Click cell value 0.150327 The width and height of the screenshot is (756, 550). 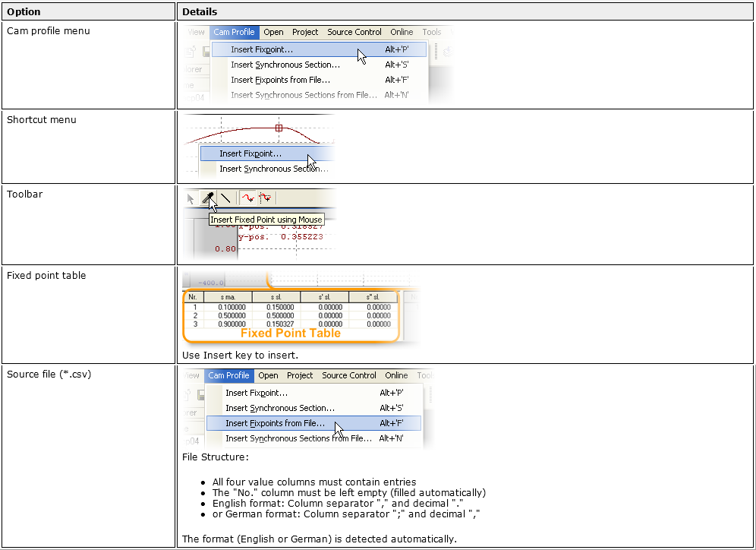pyautogui.click(x=280, y=324)
